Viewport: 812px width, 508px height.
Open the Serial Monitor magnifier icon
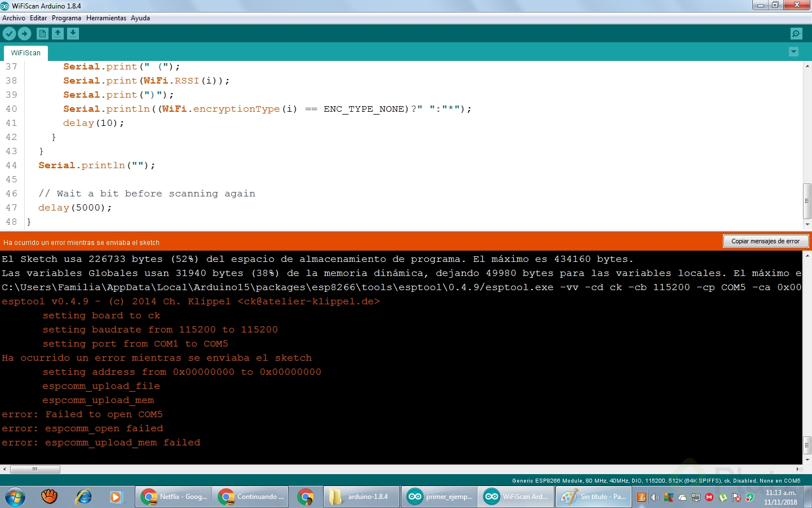pos(796,34)
